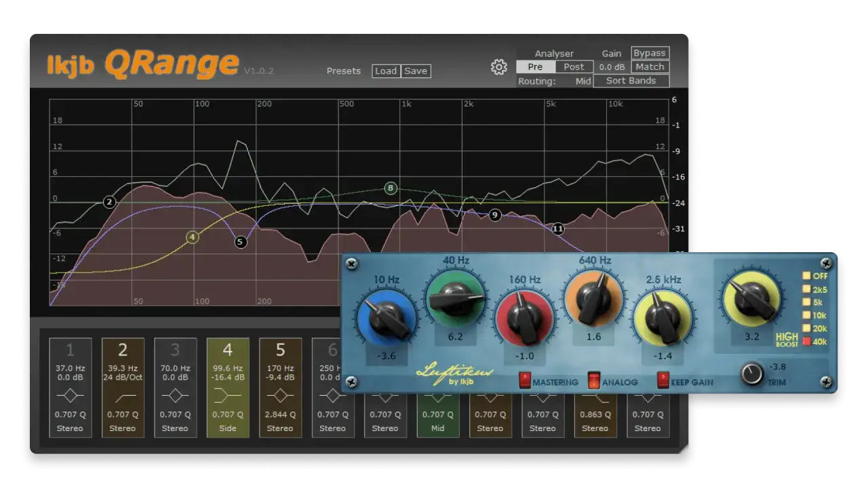Toggle the Luftikus ANALOG switch
This screenshot has width=868, height=488.
(x=594, y=380)
